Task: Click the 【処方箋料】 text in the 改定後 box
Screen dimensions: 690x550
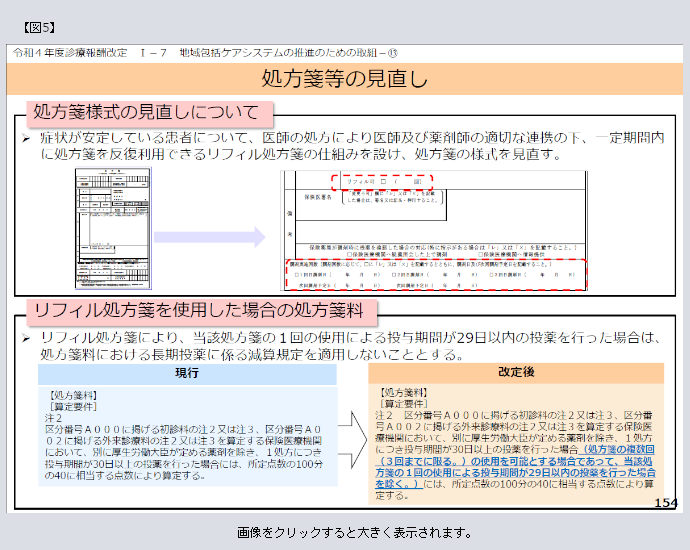Action: pos(403,392)
